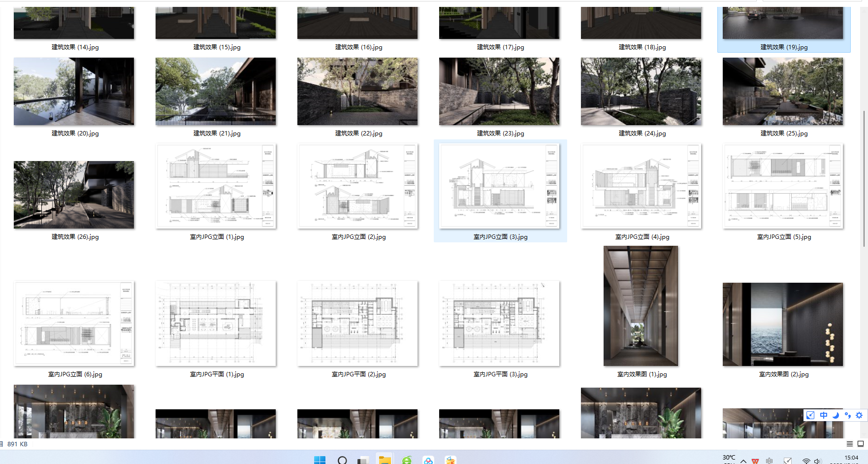Open the volume speaker tray icon

pos(817,461)
